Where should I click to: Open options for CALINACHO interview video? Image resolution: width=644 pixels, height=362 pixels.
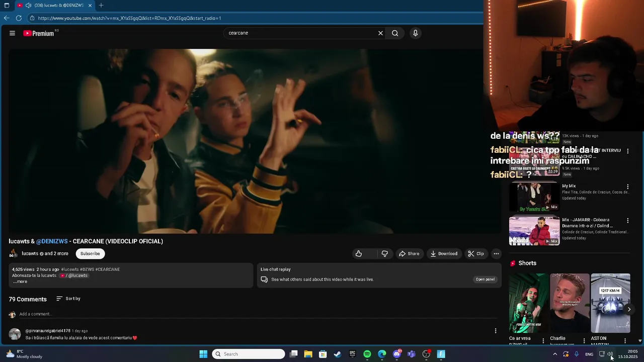[627, 151]
